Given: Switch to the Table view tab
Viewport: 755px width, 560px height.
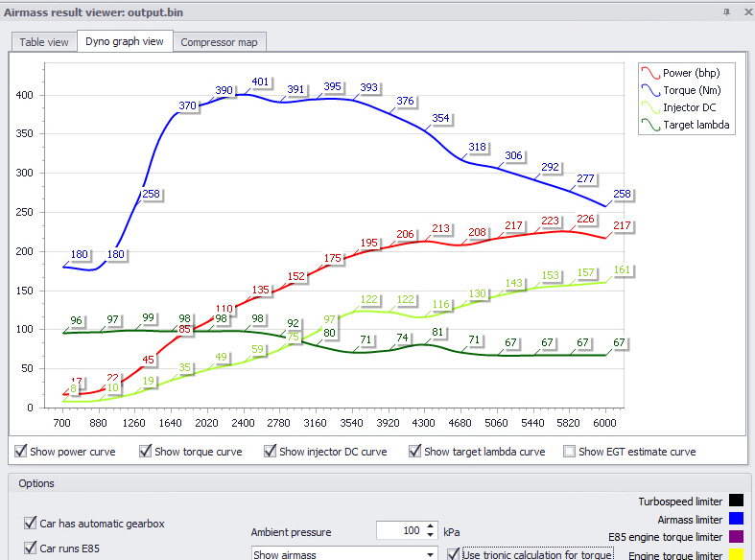Looking at the screenshot, I should (x=44, y=42).
